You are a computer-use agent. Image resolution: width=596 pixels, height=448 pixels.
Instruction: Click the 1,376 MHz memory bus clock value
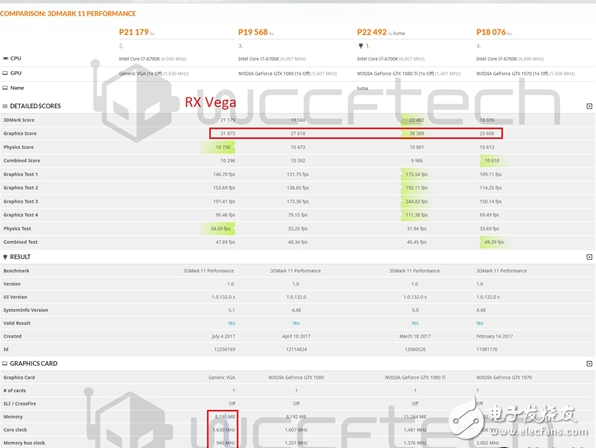click(415, 443)
